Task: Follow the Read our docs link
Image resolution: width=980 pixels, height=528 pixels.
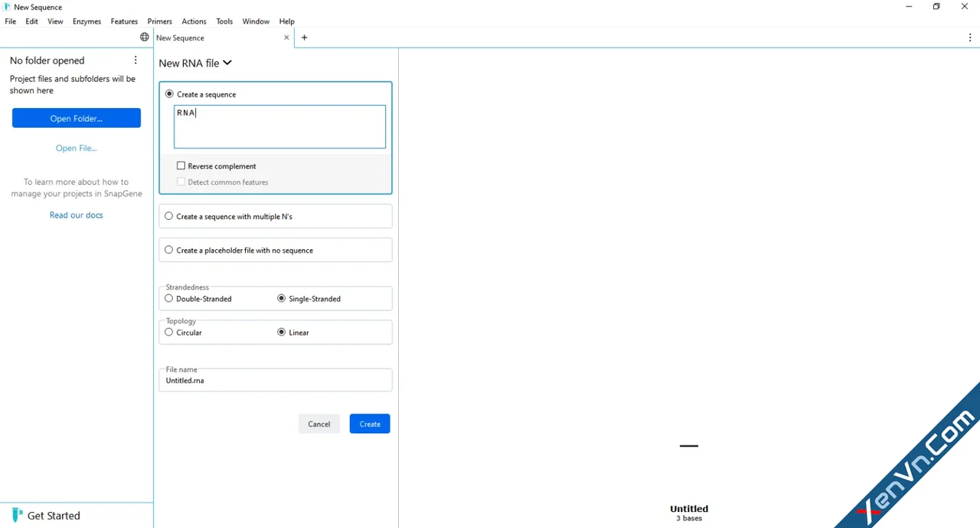Action: 76,215
